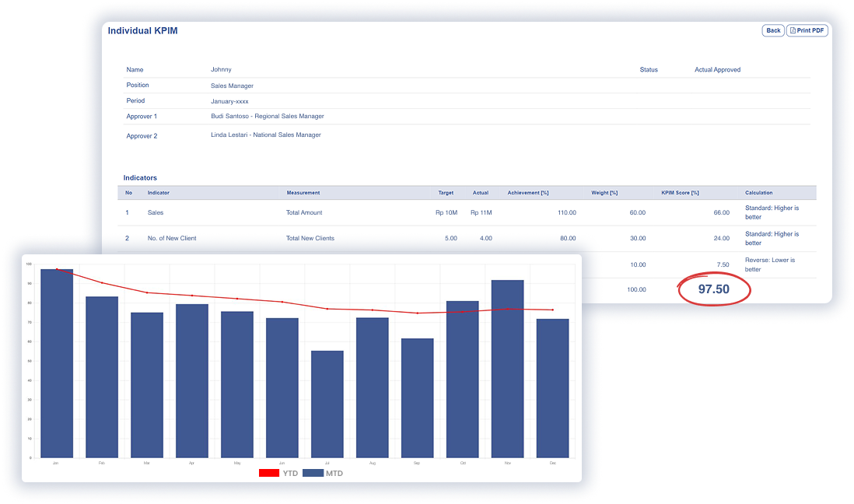Click the July bar in the chart
The image size is (854, 504).
pyautogui.click(x=327, y=404)
